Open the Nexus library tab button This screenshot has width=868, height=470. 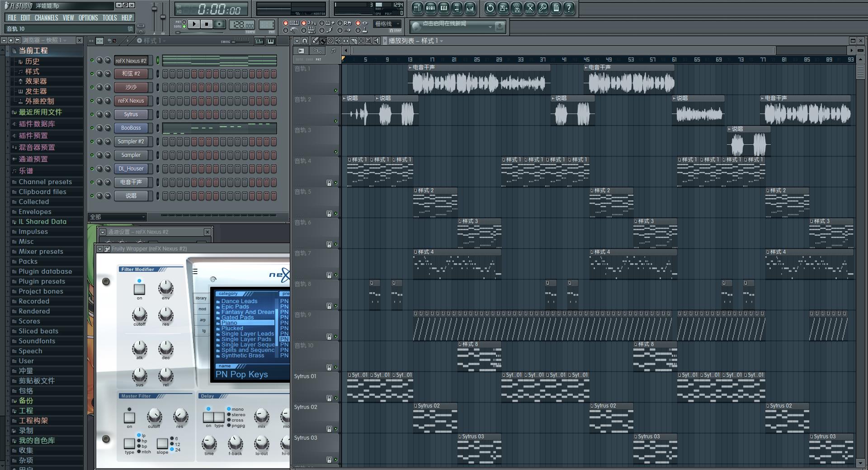pyautogui.click(x=201, y=298)
